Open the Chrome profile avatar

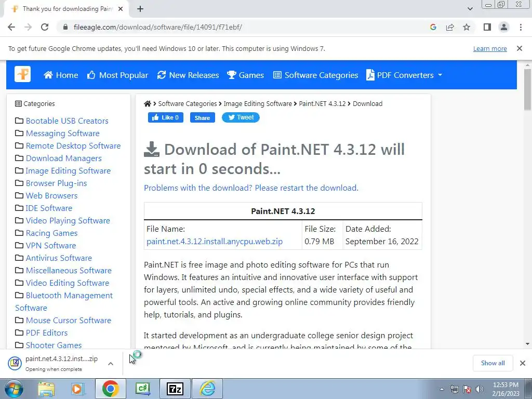[x=504, y=27]
